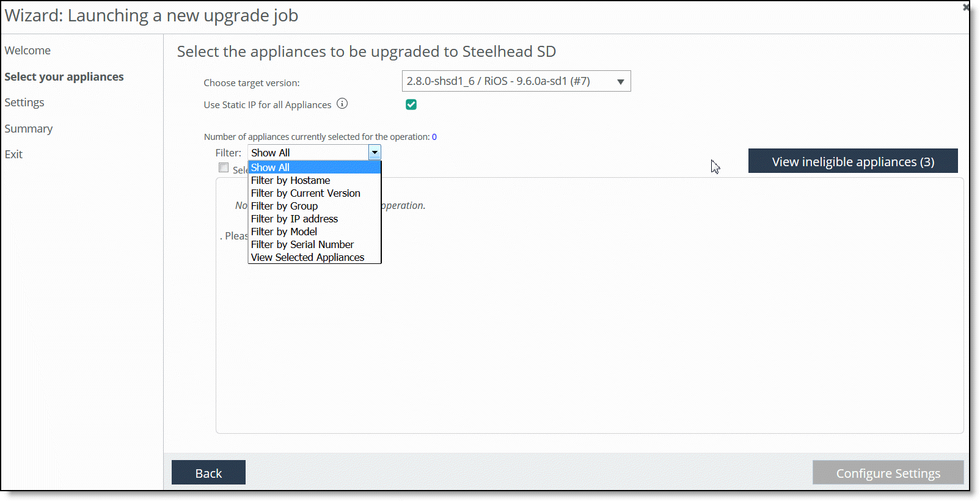
Task: Open the target version dropdown
Action: [516, 81]
